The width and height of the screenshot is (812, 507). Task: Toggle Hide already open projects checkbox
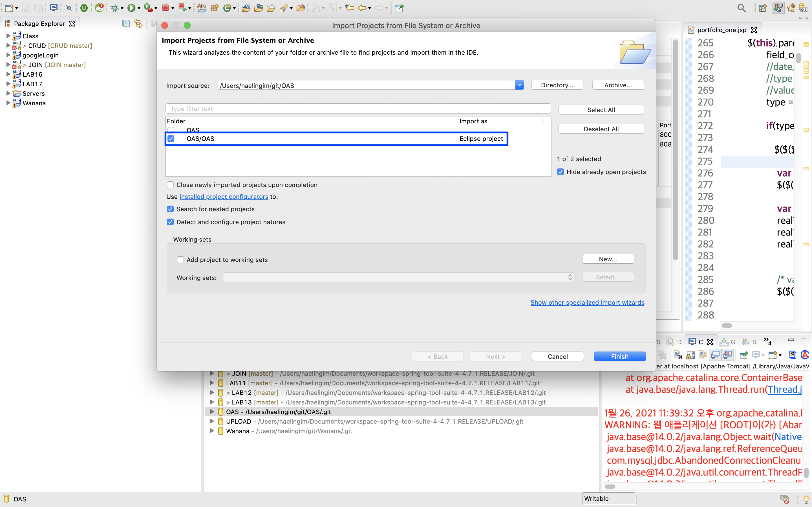tap(560, 172)
